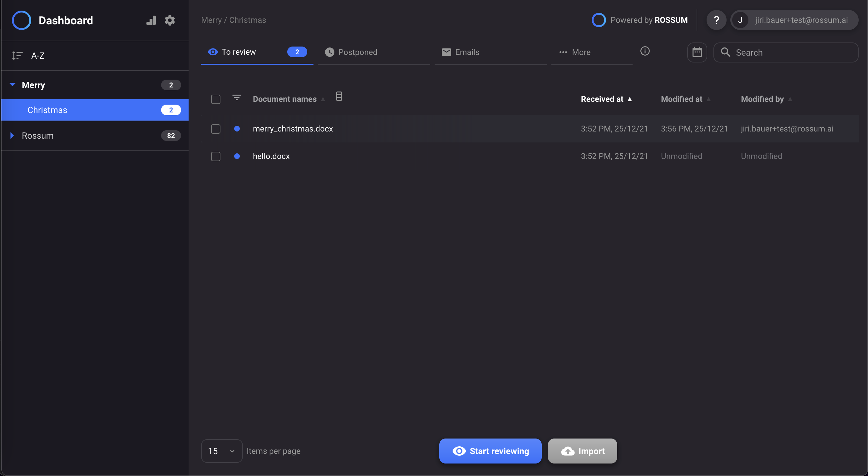Click the eye icon of To review tab

tap(213, 52)
